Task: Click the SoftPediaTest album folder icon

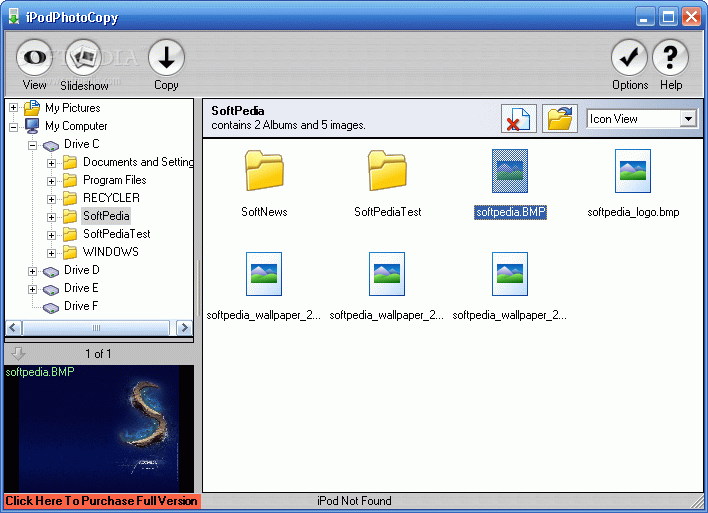Action: 387,171
